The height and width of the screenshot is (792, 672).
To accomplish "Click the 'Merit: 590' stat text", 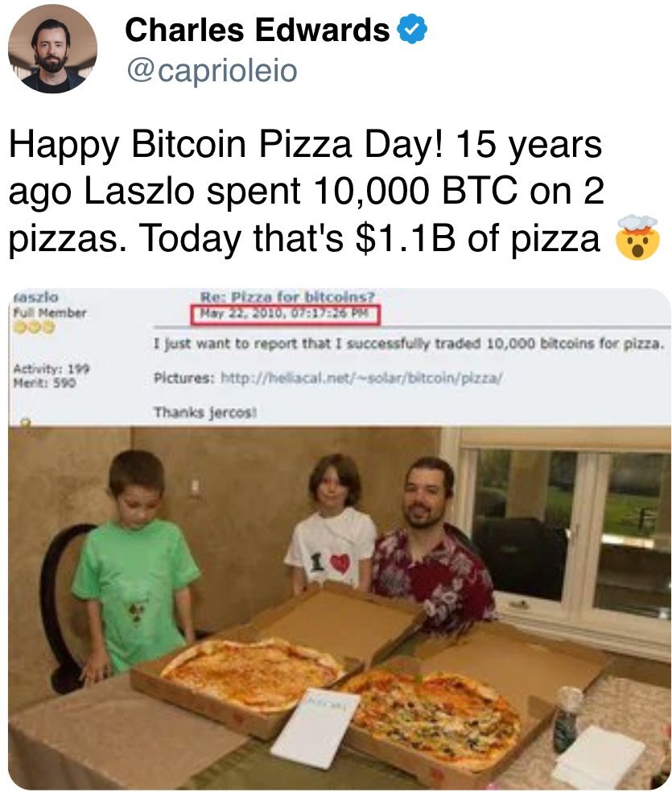I will pyautogui.click(x=44, y=382).
